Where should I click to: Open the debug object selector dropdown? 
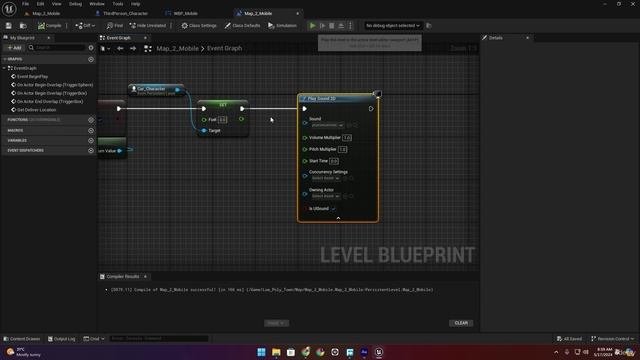(x=393, y=26)
